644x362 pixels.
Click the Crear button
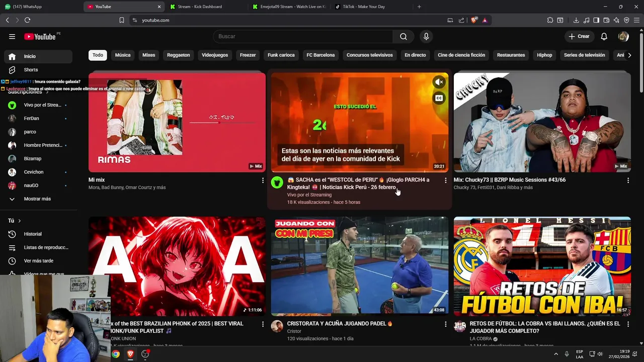click(579, 36)
